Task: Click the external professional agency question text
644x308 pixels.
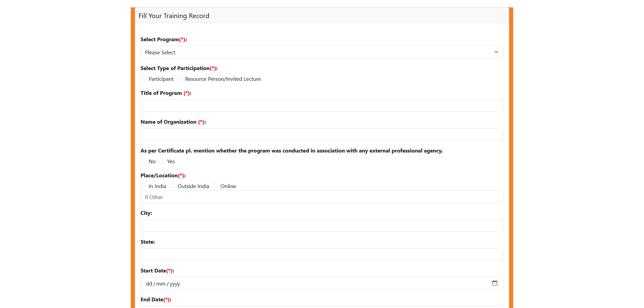Action: [291, 150]
